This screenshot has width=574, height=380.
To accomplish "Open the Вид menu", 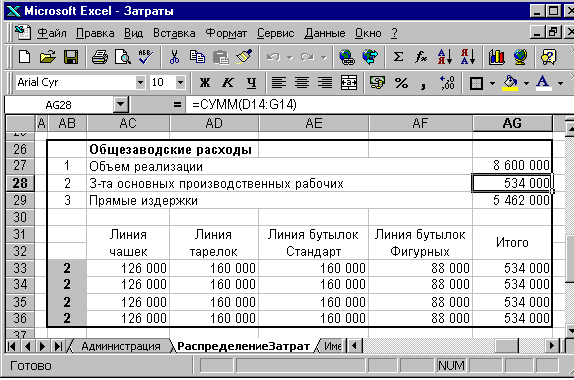I will pyautogui.click(x=133, y=33).
